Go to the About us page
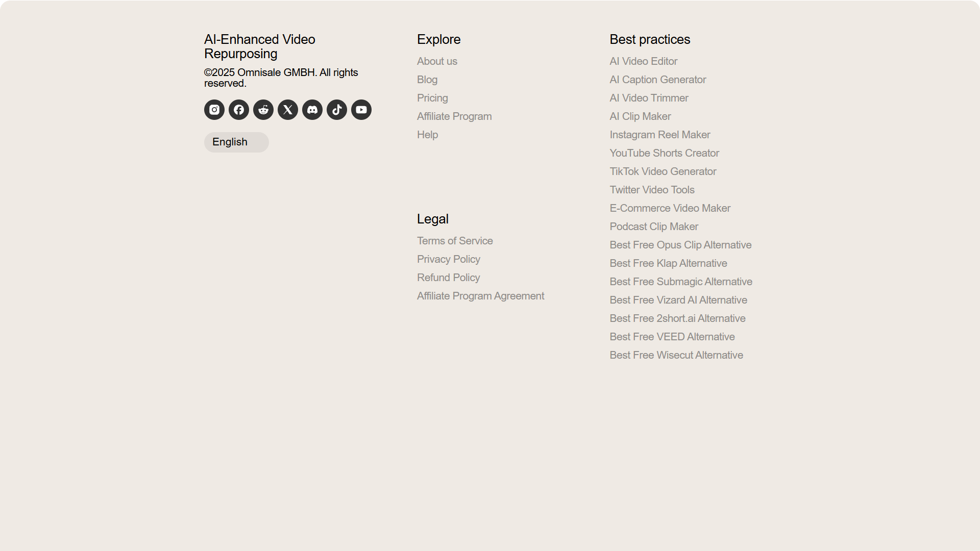980x551 pixels. pos(437,61)
